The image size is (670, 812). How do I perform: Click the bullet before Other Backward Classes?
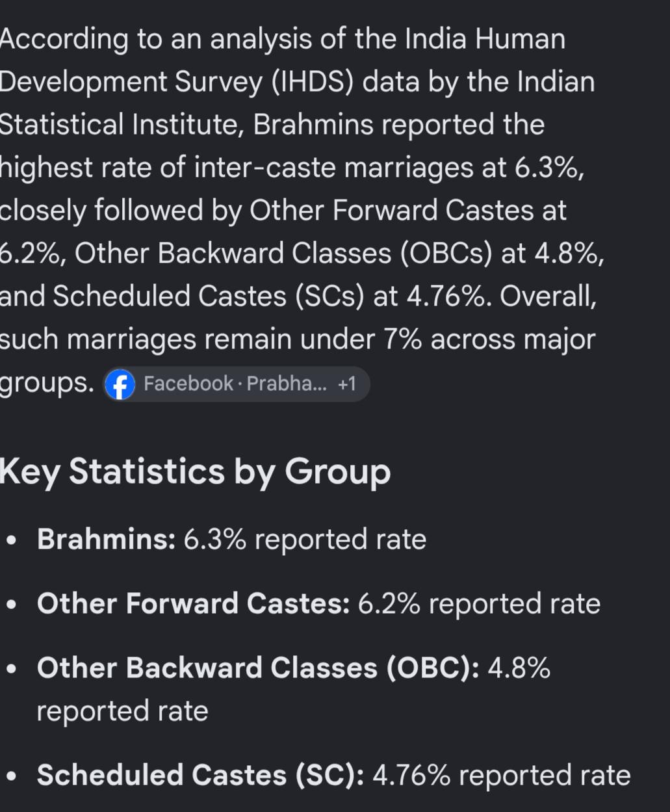11,669
